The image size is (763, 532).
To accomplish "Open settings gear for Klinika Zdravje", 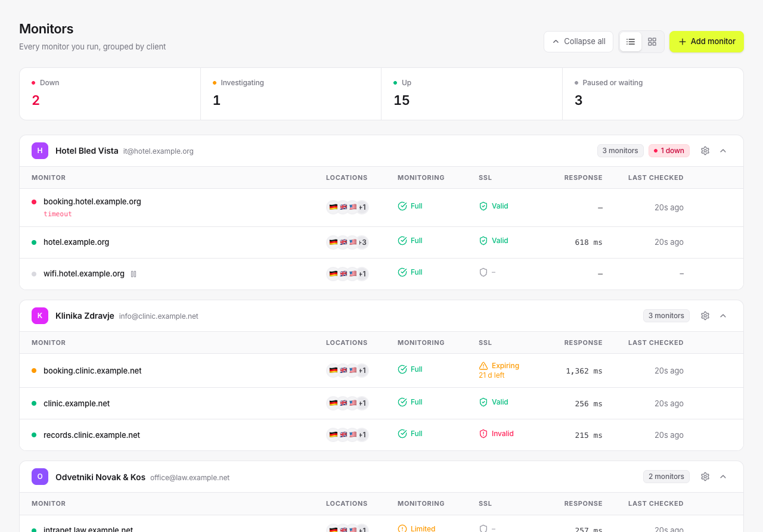I will point(705,316).
